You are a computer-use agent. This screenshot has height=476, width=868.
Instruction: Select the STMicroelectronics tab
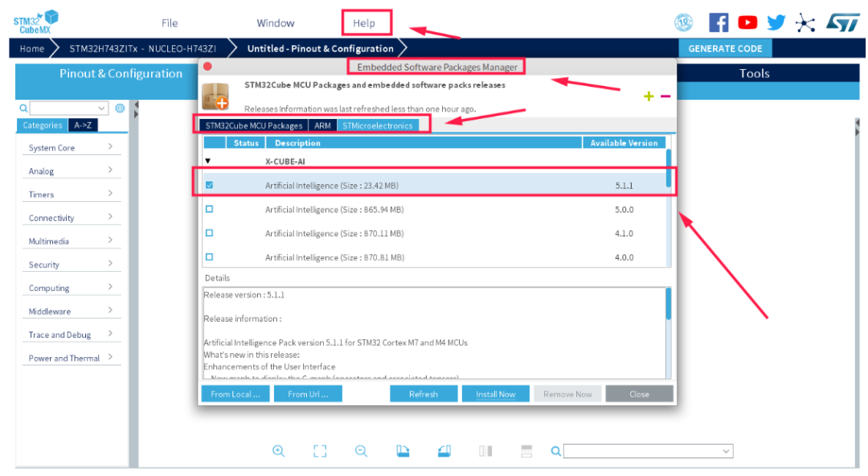point(378,125)
